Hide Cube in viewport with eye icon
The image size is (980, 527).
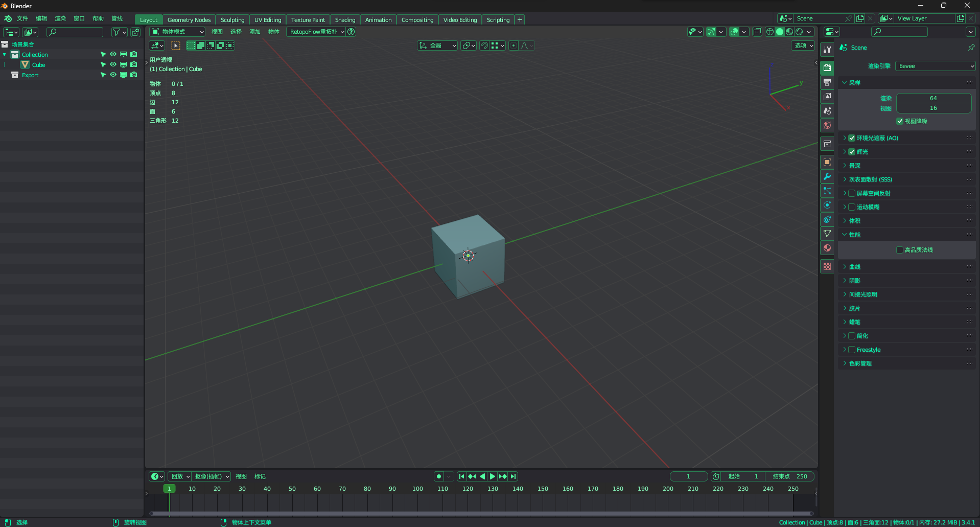pos(113,65)
